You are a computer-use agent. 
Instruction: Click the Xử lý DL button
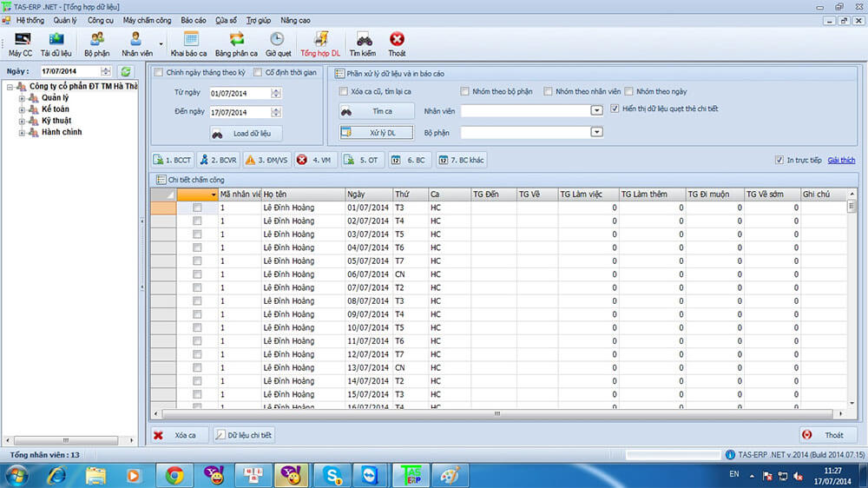tap(377, 133)
